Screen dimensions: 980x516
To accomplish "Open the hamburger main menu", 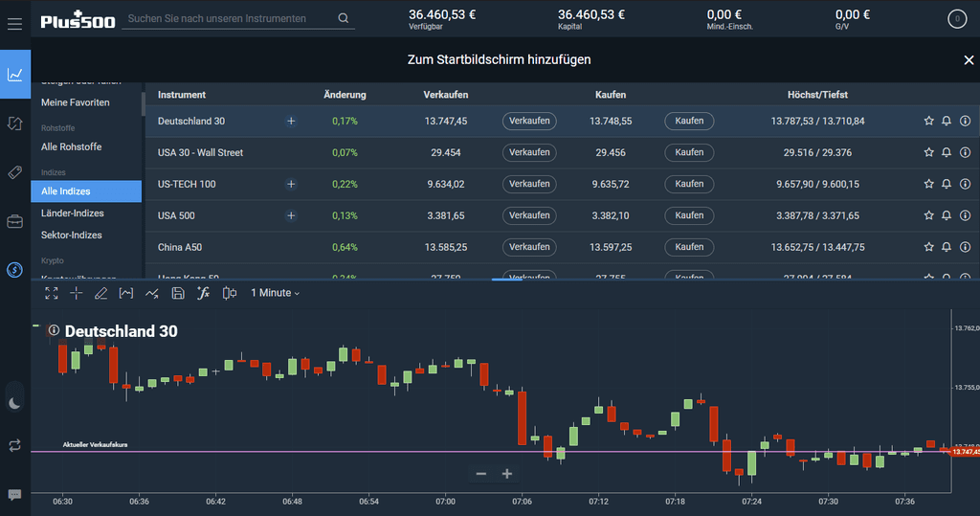I will tap(15, 24).
